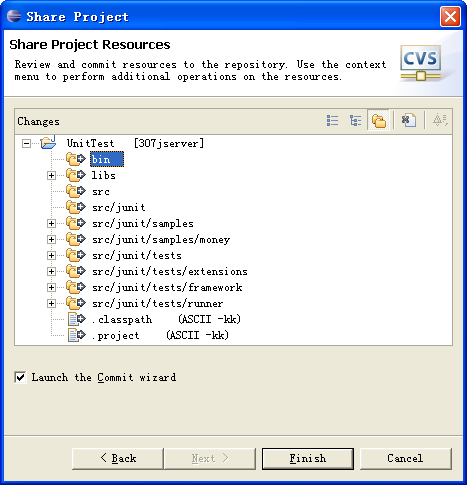
Task: Toggle Launch the Commit wizard checkbox
Action: click(x=21, y=377)
